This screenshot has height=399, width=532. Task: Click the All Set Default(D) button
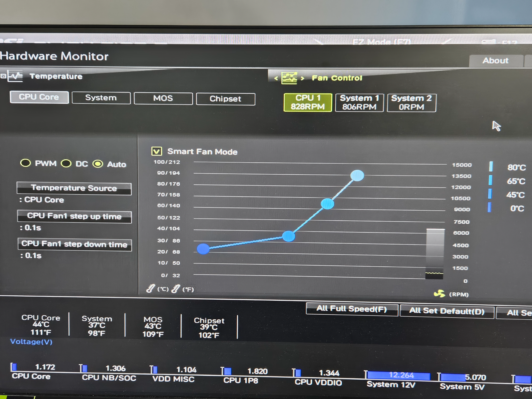pos(447,311)
